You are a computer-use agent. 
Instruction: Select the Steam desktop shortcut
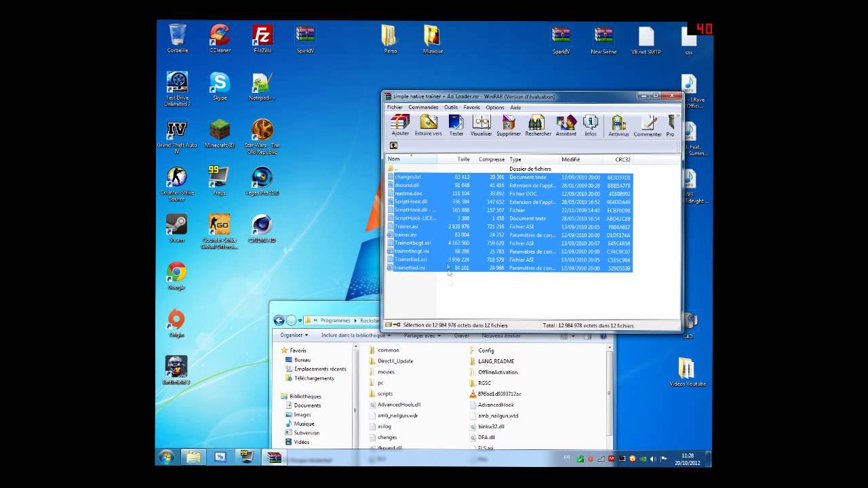point(177,228)
